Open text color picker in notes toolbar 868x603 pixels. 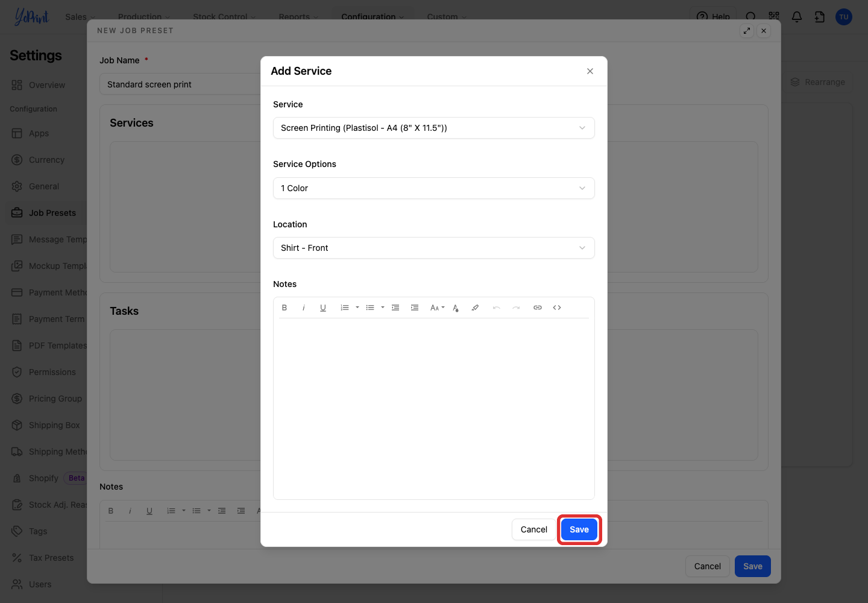point(456,308)
